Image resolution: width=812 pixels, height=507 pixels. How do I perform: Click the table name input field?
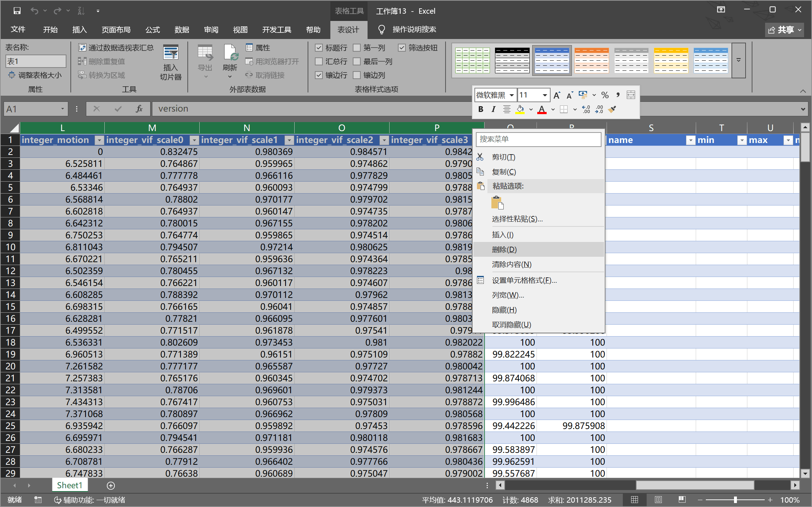36,61
